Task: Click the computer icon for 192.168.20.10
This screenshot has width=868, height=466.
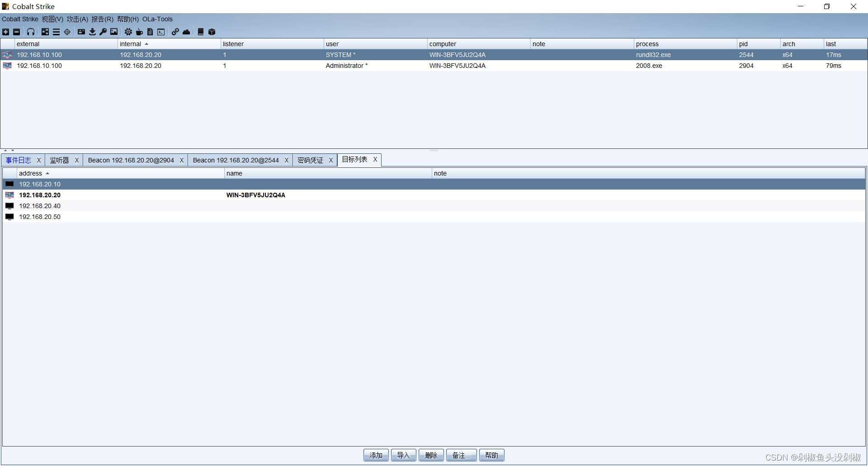Action: pyautogui.click(x=9, y=184)
